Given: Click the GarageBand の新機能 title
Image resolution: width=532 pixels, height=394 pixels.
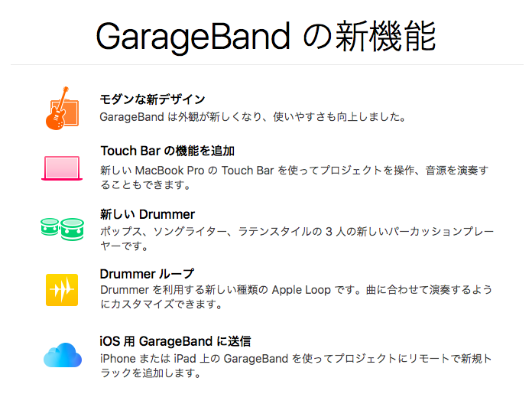Looking at the screenshot, I should 266,36.
